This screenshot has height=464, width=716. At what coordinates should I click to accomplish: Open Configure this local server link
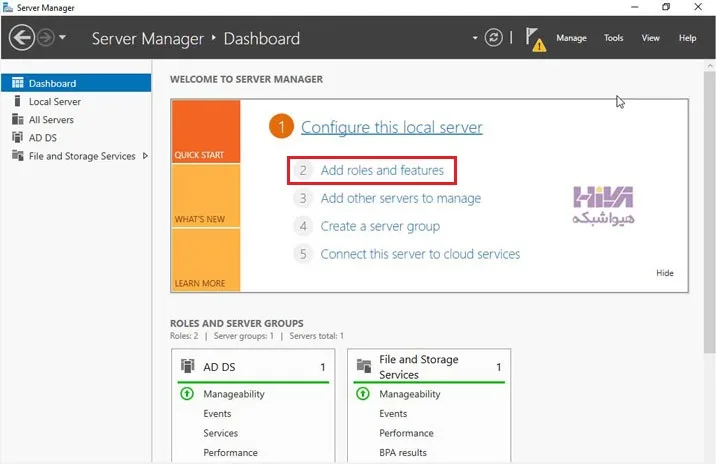[x=391, y=127]
